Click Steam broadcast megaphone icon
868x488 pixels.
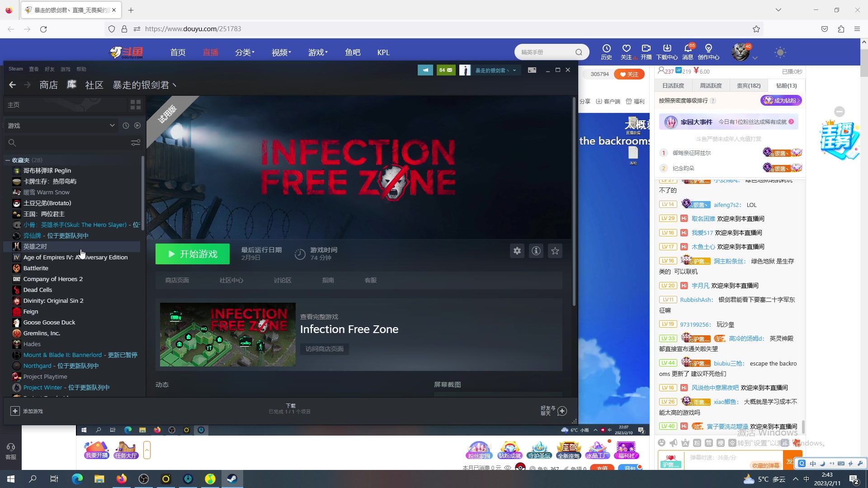425,70
